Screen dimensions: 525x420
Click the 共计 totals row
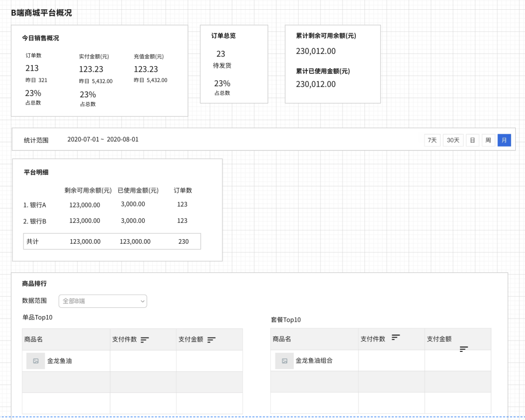coord(112,241)
